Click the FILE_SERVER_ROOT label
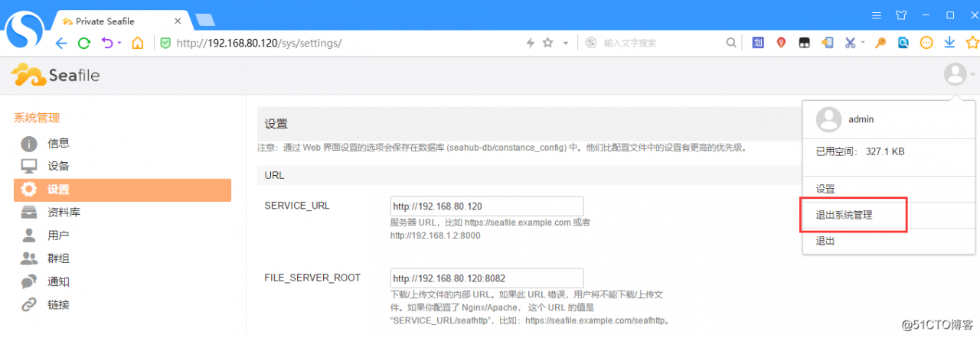Image resolution: width=980 pixels, height=338 pixels. point(312,278)
